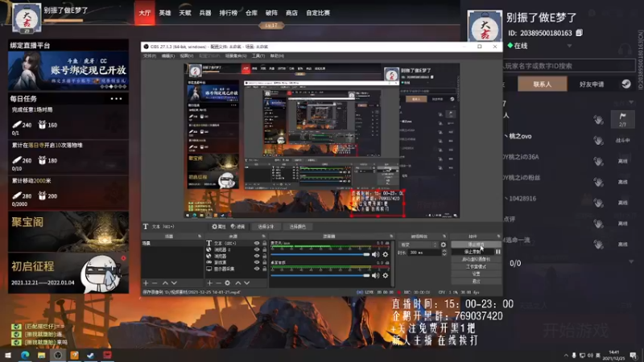Click OBS 设置 settings button

pos(476,274)
